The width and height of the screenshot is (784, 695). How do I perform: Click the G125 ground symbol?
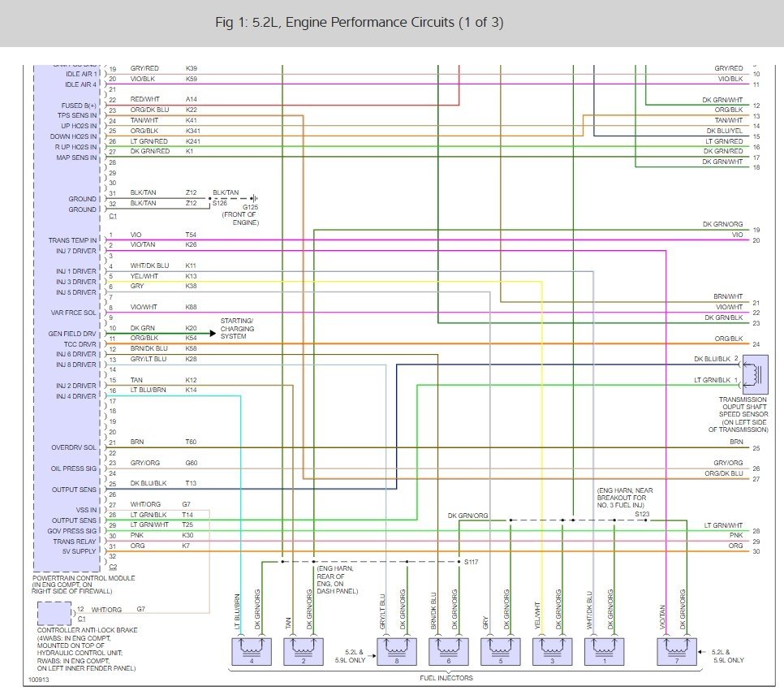click(x=254, y=198)
